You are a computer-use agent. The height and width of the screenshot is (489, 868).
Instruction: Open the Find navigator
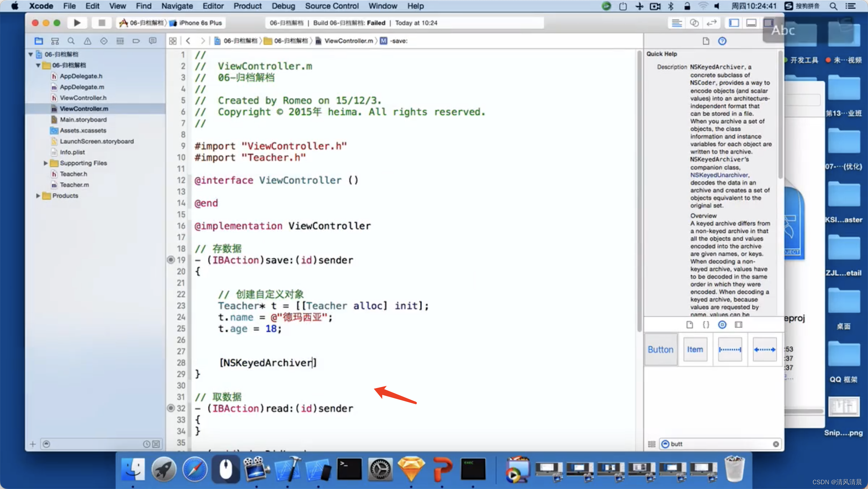(71, 41)
